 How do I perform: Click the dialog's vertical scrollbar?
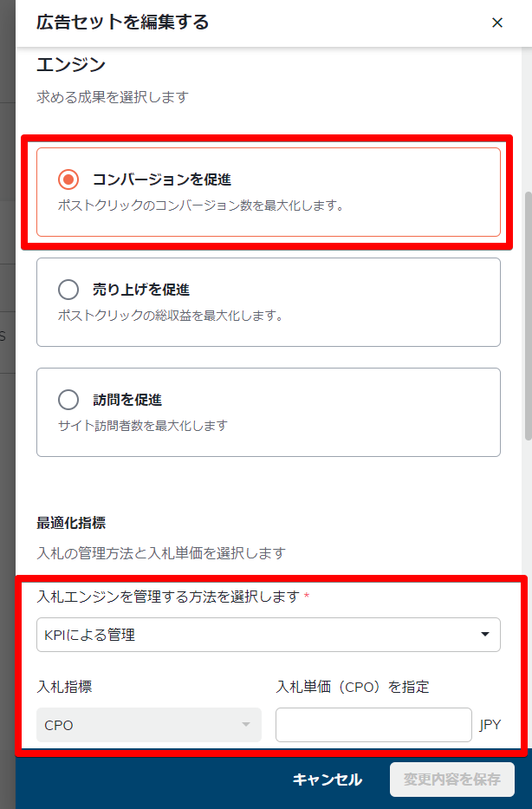pyautogui.click(x=528, y=312)
